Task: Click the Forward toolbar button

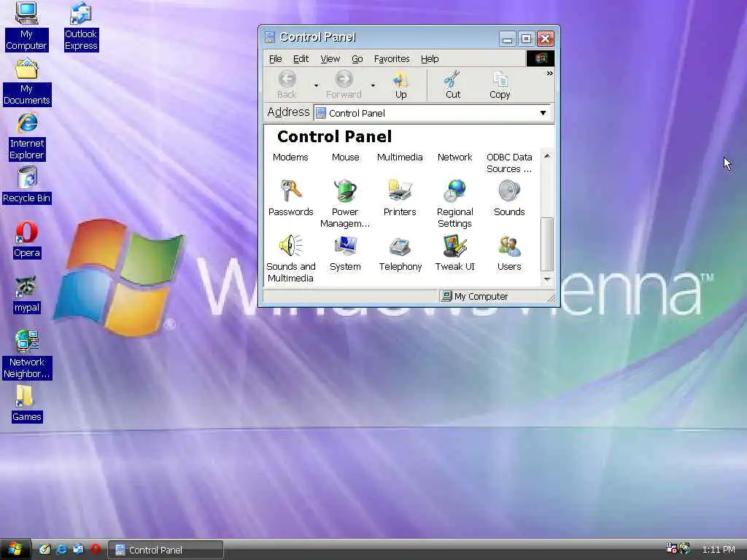Action: tap(344, 85)
